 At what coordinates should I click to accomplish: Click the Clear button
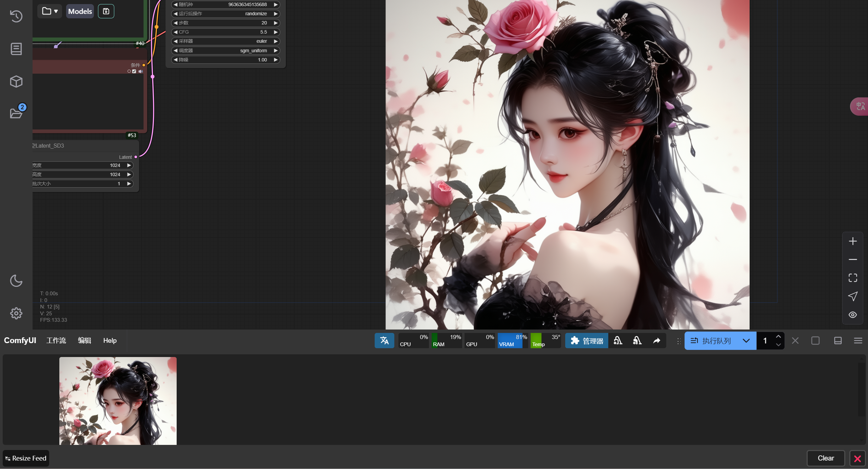(x=825, y=458)
